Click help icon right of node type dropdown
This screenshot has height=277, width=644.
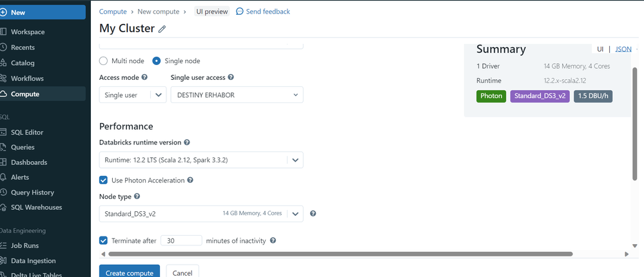tap(313, 213)
